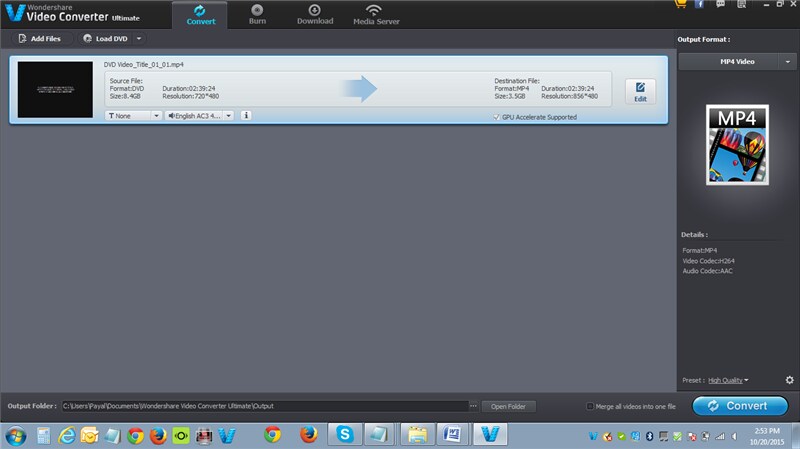
Task: Click the Load DVD button
Action: [106, 39]
